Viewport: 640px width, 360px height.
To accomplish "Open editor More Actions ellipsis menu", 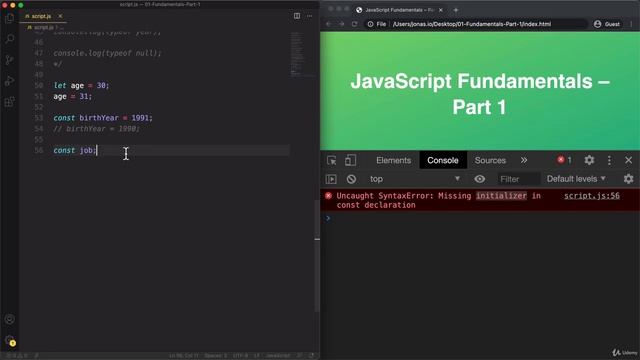I will click(309, 16).
